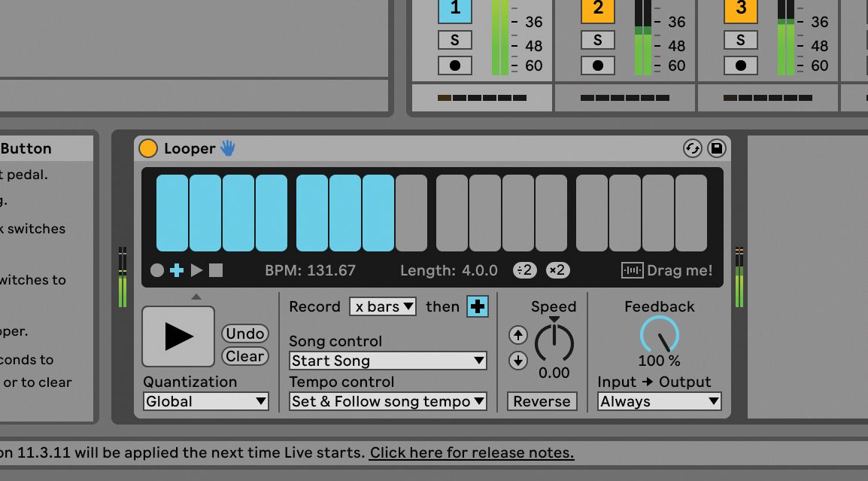Click the speed increase arrow icon

[x=517, y=334]
